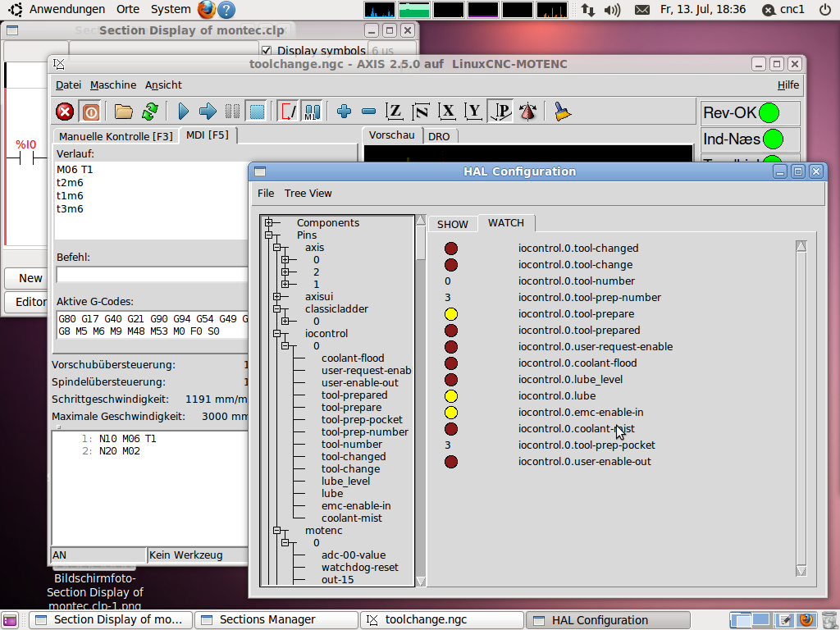Select the Vorschau tab

[391, 135]
